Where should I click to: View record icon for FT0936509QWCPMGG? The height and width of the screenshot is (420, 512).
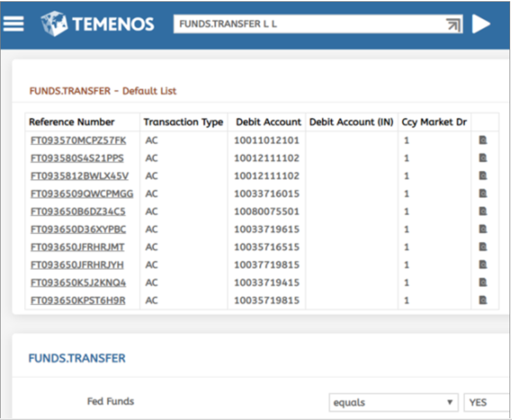click(x=483, y=194)
